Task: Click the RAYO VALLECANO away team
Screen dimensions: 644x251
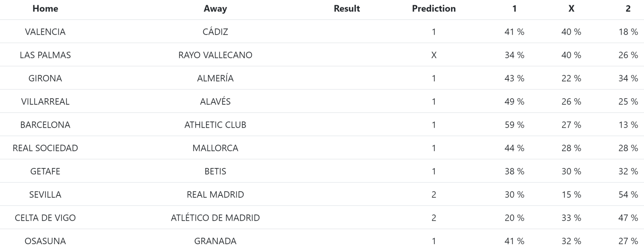Action: tap(215, 55)
